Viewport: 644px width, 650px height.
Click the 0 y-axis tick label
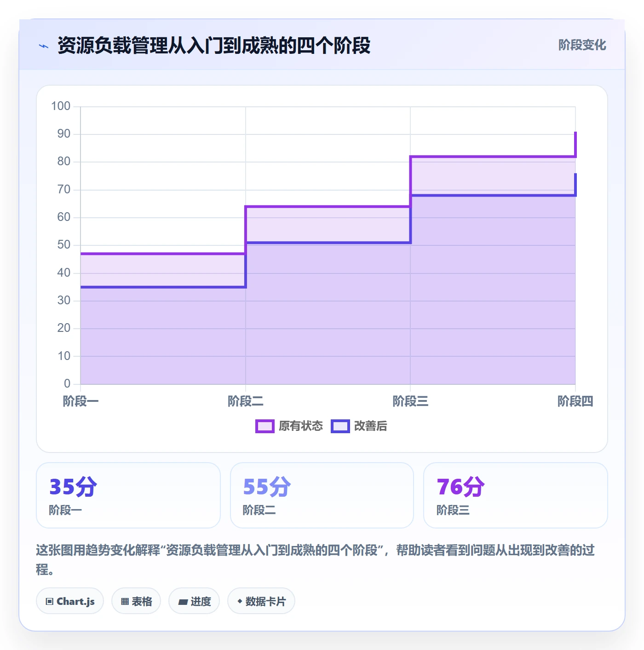tap(67, 383)
